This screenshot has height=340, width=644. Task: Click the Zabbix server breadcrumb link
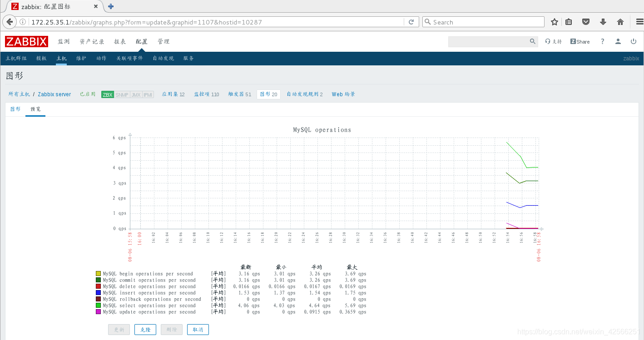pyautogui.click(x=54, y=94)
